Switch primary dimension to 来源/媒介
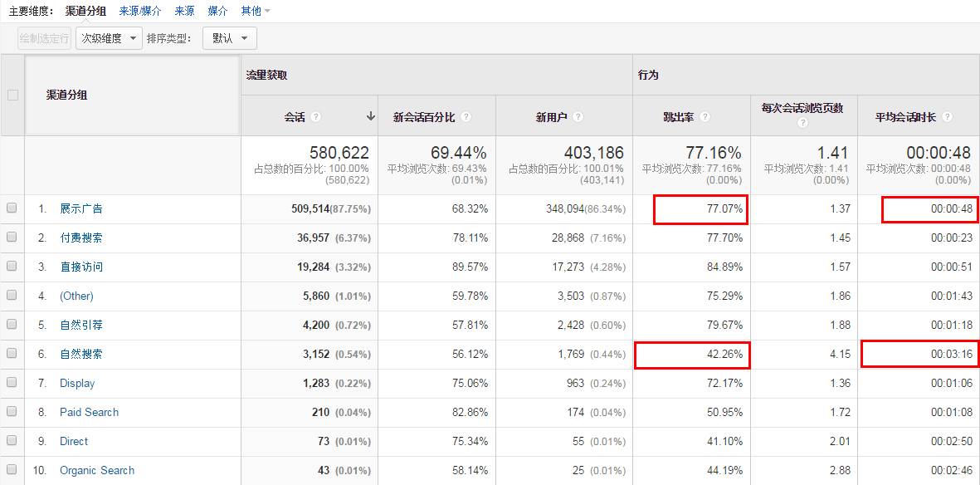The width and height of the screenshot is (980, 485). [x=140, y=12]
